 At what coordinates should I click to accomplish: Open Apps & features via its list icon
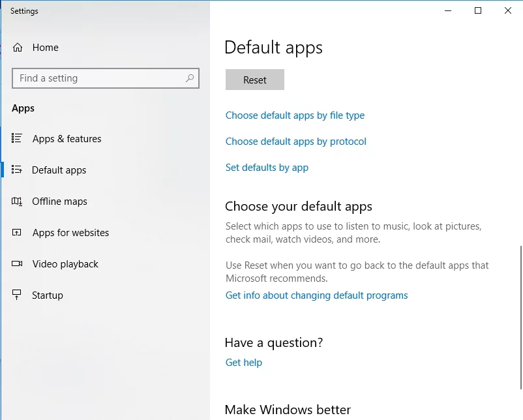(17, 138)
